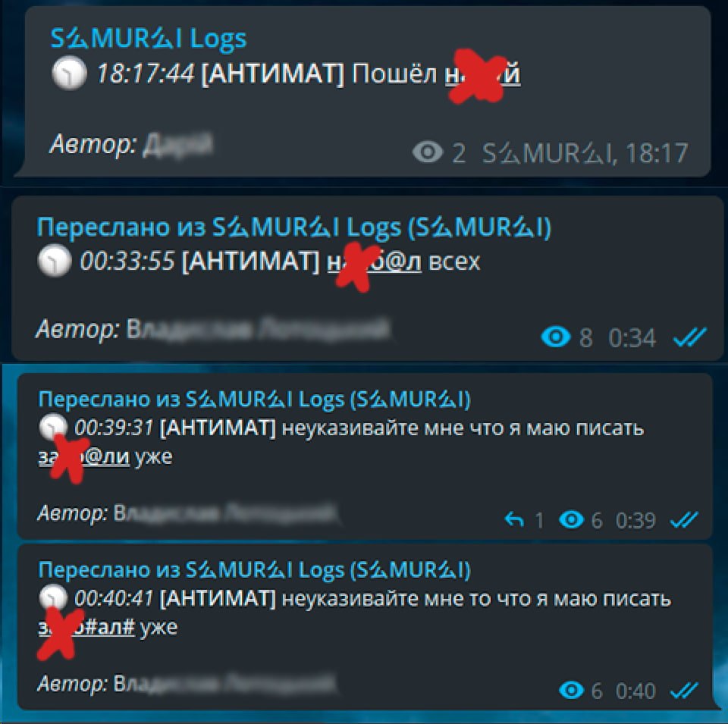728x724 pixels.
Task: Click the clock emoji beside 18:17:44
Action: 69,73
